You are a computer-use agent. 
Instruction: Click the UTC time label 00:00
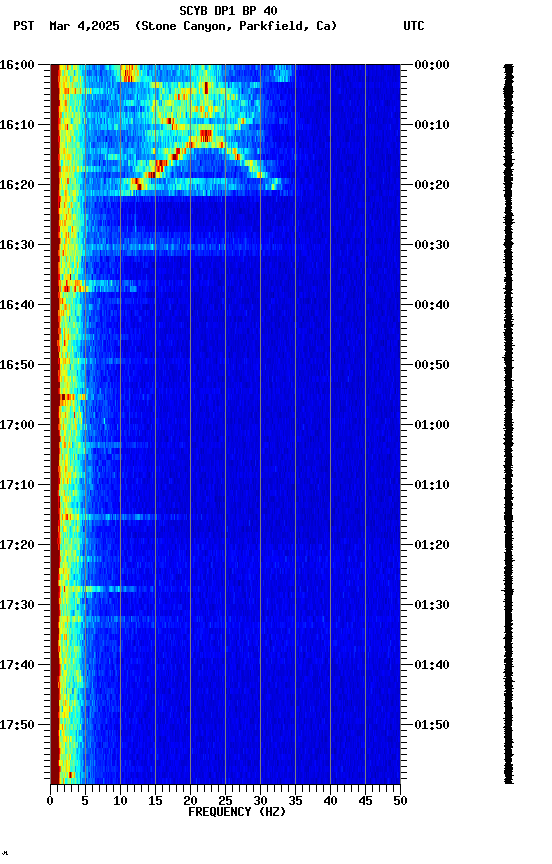(432, 66)
